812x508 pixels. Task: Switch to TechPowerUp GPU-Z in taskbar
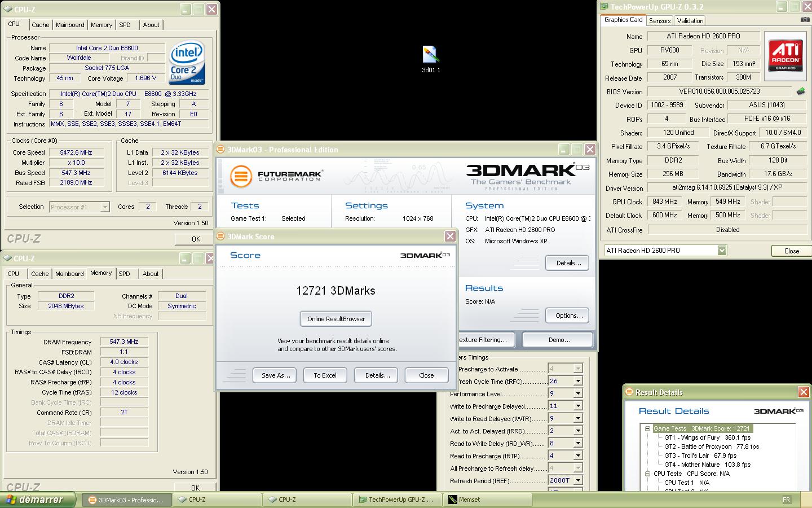[397, 500]
